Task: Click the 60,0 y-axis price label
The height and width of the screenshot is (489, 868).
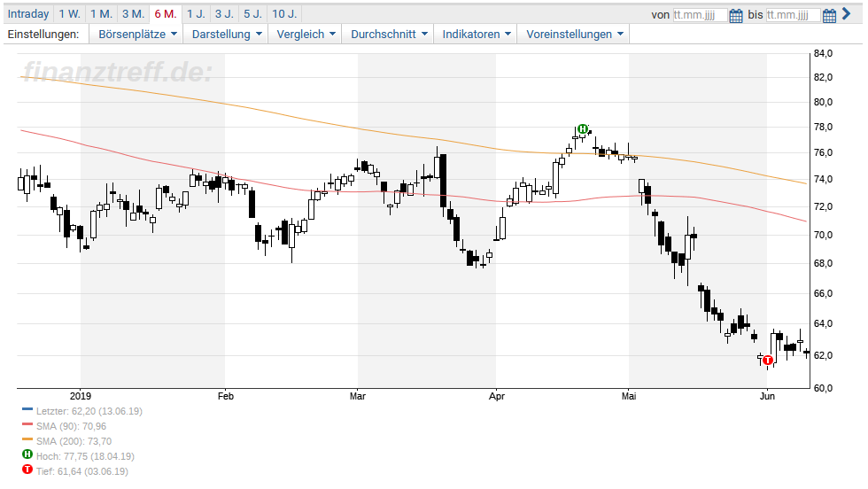Action: pos(823,388)
